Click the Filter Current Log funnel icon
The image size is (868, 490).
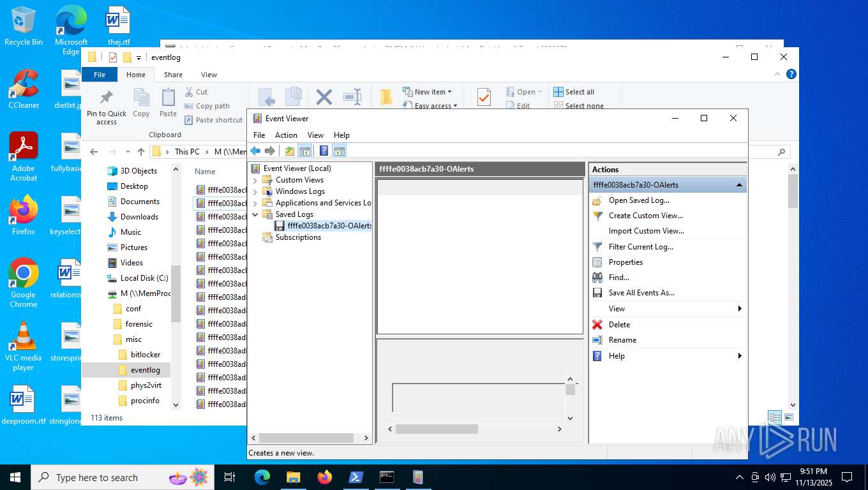[x=597, y=247]
